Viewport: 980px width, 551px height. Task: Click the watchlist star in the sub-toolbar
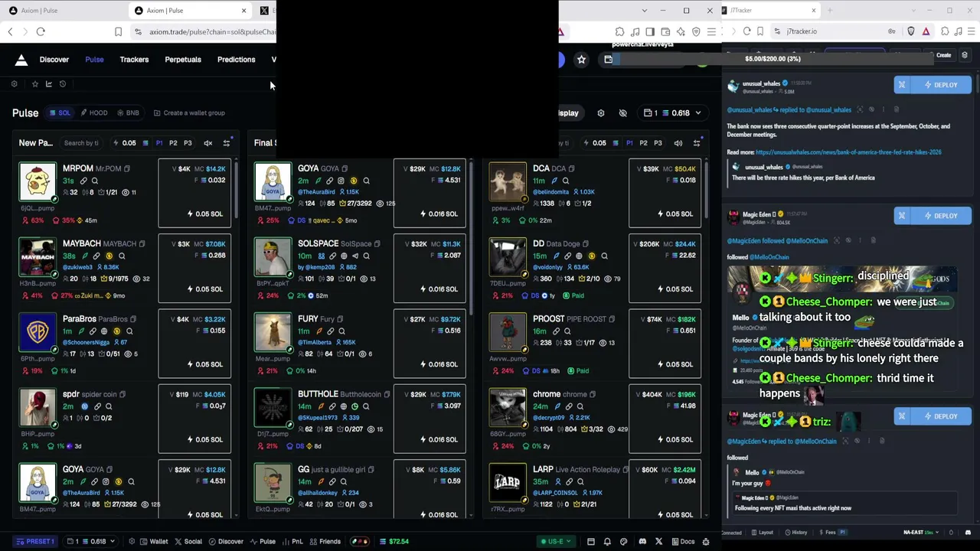34,84
